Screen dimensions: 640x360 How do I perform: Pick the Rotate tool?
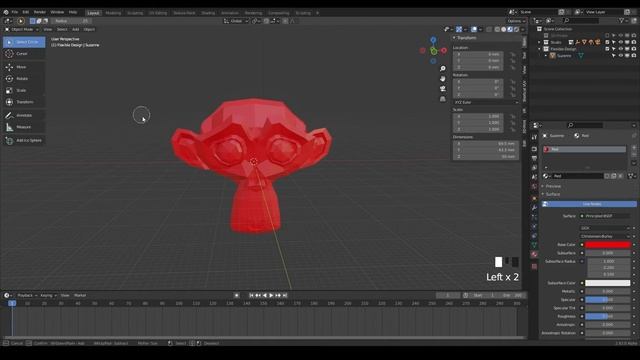[24, 79]
